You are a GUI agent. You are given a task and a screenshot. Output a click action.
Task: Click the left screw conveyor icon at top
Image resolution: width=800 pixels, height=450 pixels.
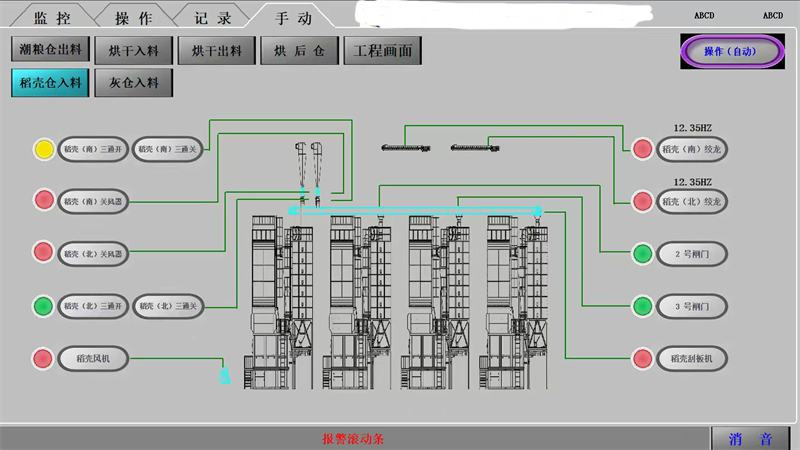tap(406, 148)
